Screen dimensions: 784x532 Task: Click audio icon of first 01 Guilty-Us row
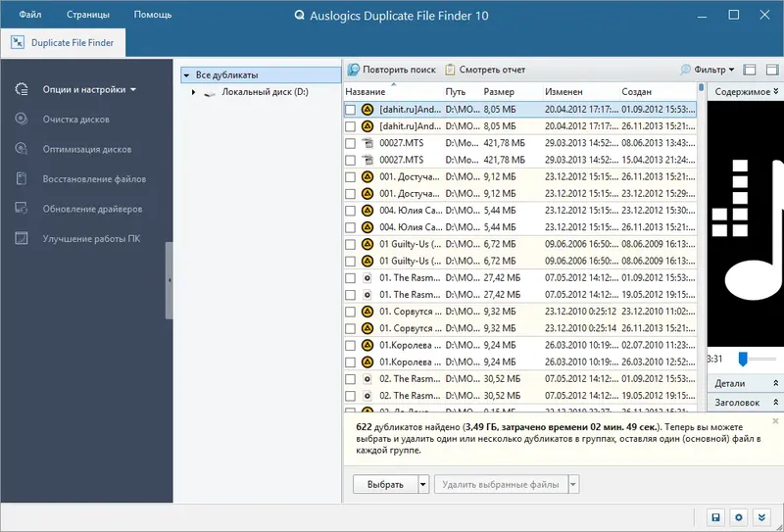367,244
